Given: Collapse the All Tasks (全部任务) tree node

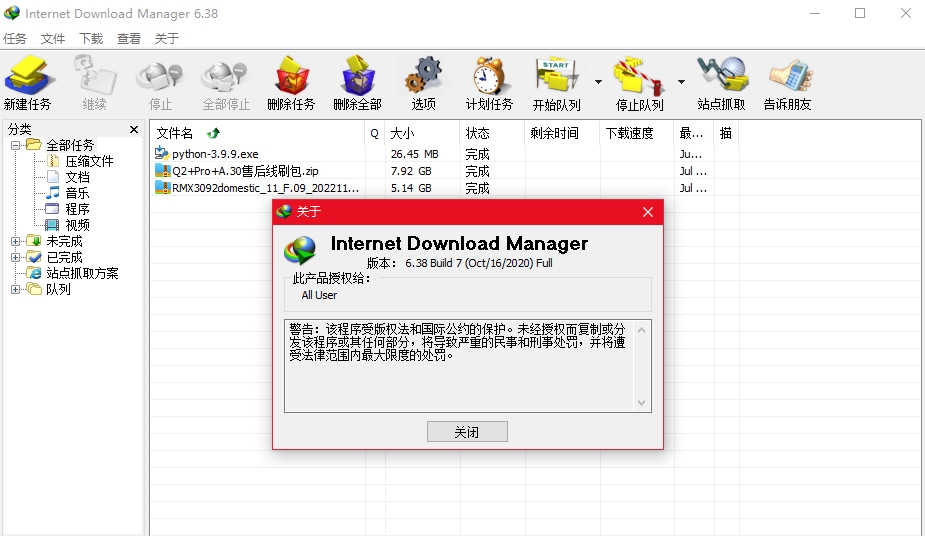Looking at the screenshot, I should click(x=15, y=145).
